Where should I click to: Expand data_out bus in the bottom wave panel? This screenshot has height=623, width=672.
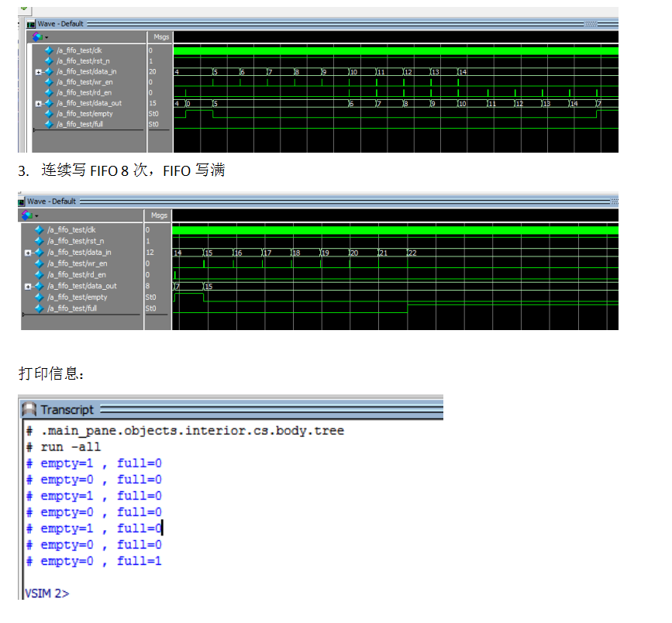28,286
